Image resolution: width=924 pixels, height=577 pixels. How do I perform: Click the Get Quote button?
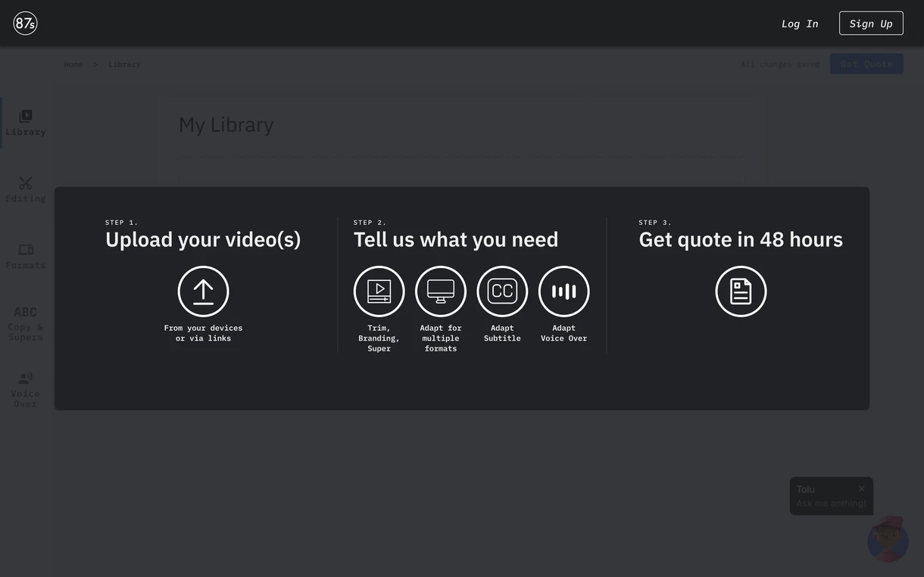pyautogui.click(x=866, y=64)
